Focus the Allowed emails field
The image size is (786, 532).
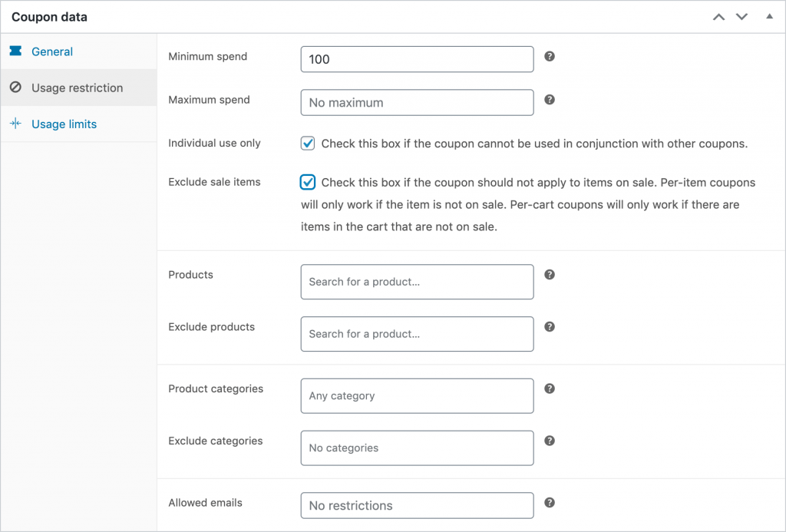click(x=417, y=505)
